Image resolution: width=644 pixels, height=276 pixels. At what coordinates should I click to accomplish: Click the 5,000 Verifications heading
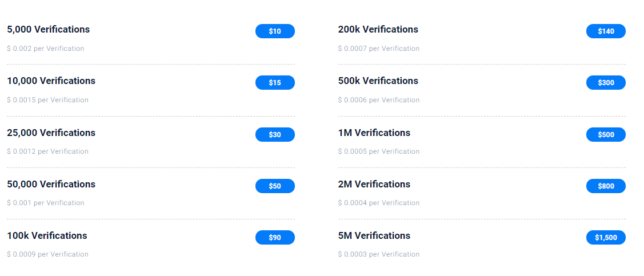(x=49, y=30)
